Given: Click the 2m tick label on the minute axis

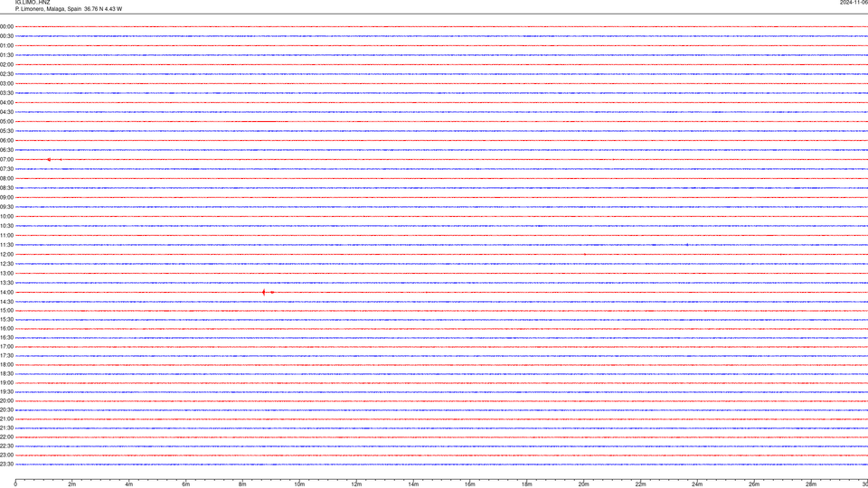Looking at the screenshot, I should tap(72, 484).
